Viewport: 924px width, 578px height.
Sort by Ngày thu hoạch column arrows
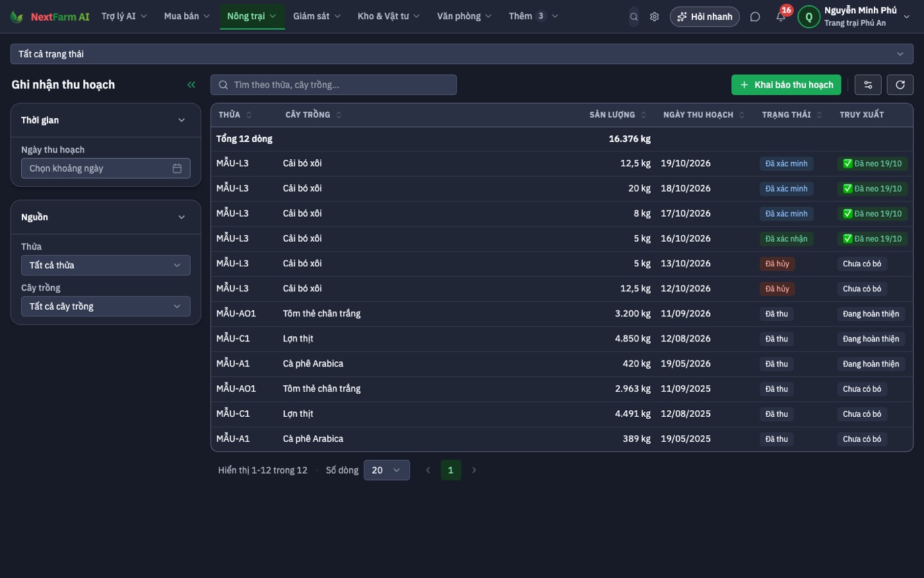coord(742,115)
